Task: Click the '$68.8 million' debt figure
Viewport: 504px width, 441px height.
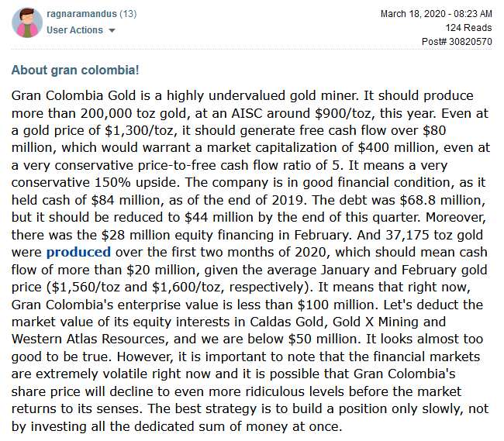Action: pyautogui.click(x=442, y=200)
